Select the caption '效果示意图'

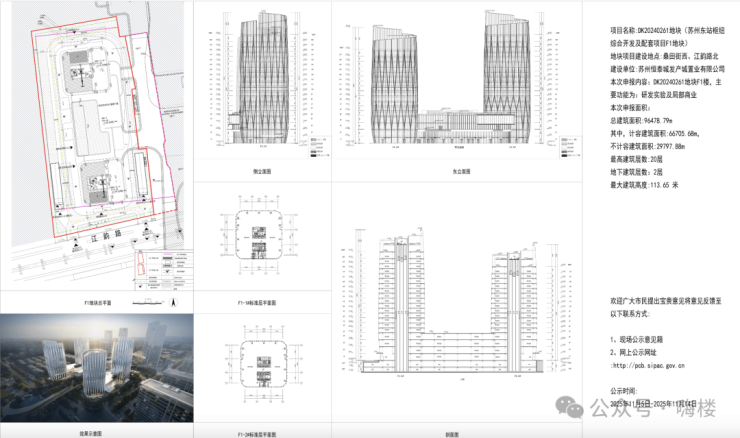91,433
